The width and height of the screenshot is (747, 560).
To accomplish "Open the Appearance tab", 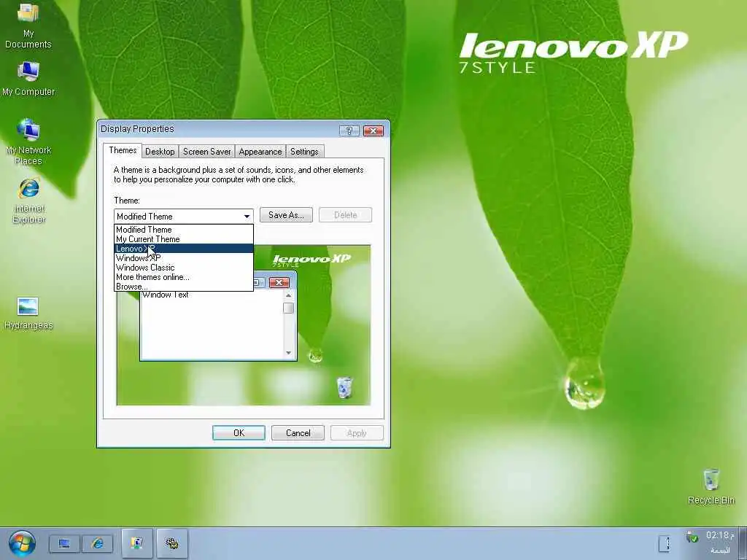I will pyautogui.click(x=260, y=152).
